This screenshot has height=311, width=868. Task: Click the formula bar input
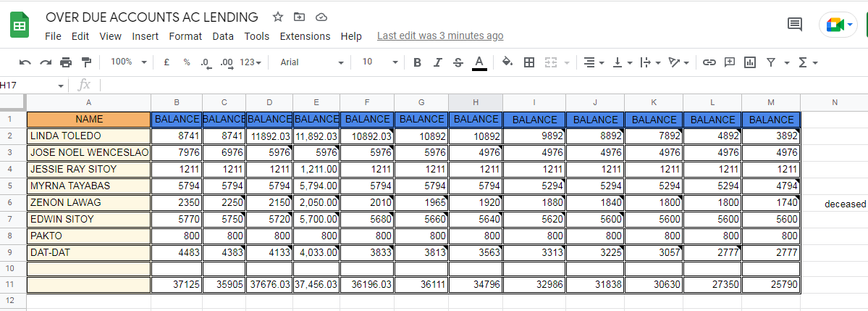click(x=484, y=86)
